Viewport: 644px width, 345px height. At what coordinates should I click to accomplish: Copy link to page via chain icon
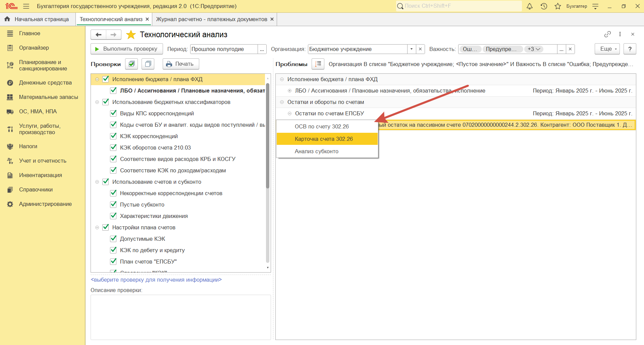pyautogui.click(x=607, y=34)
